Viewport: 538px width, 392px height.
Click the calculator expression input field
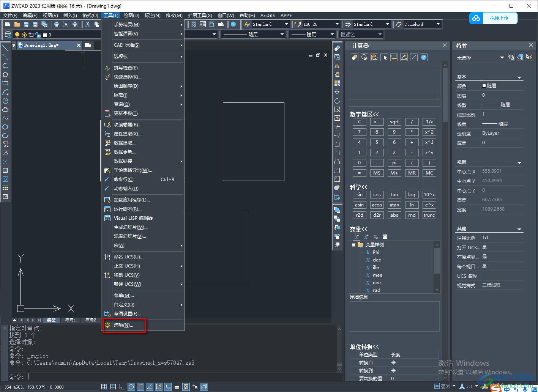[x=394, y=103]
